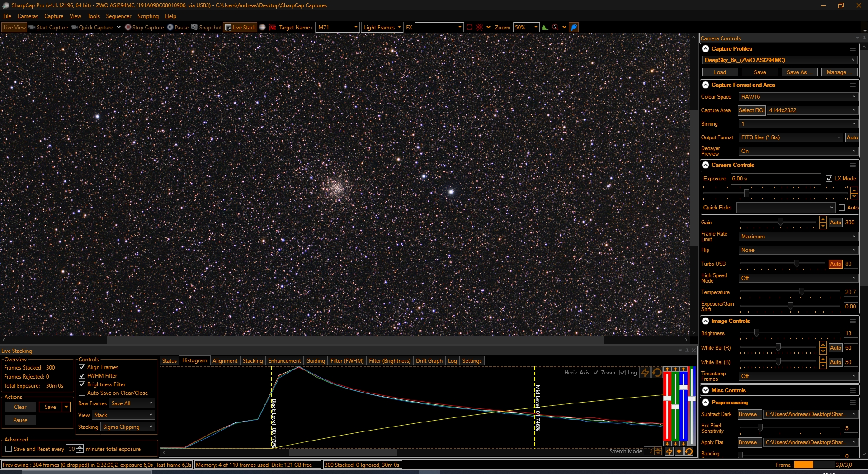Click Browse for Subtract Dark
The image size is (868, 474).
click(749, 414)
